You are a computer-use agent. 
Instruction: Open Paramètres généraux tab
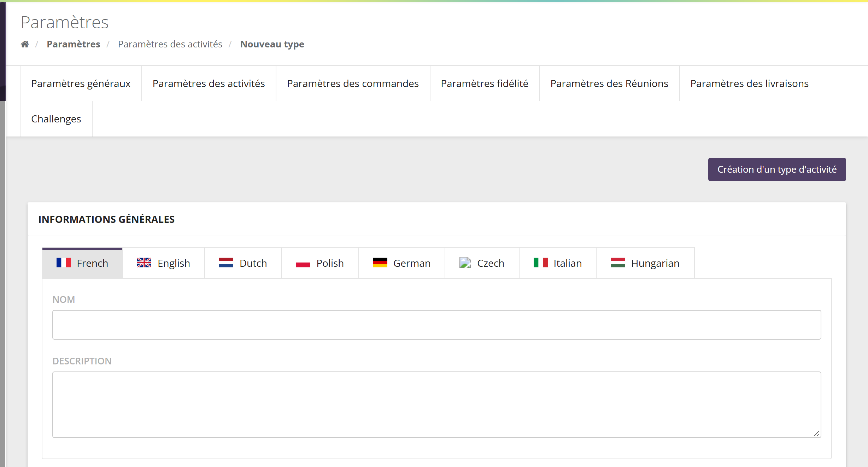(x=81, y=83)
